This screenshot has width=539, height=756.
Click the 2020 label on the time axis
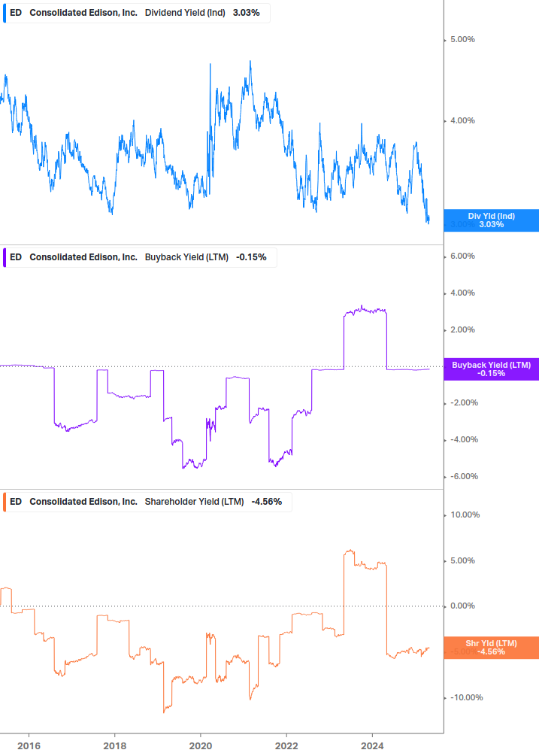click(201, 746)
